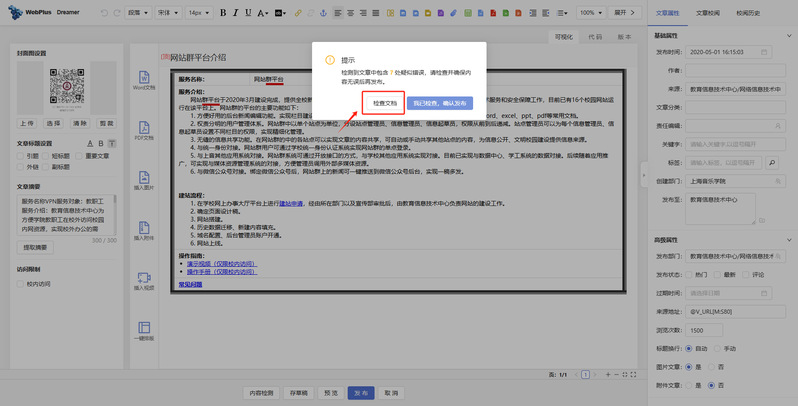Switch to the 代码 editor tab
Screen dimensions: 798x406
595,37
